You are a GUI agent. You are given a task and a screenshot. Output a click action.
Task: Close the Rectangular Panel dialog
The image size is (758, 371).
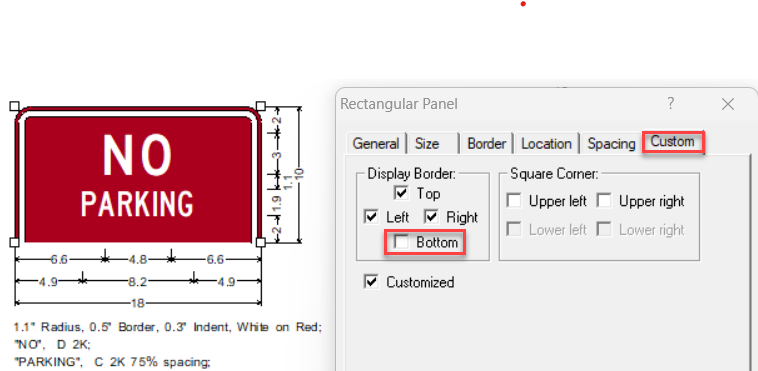728,104
